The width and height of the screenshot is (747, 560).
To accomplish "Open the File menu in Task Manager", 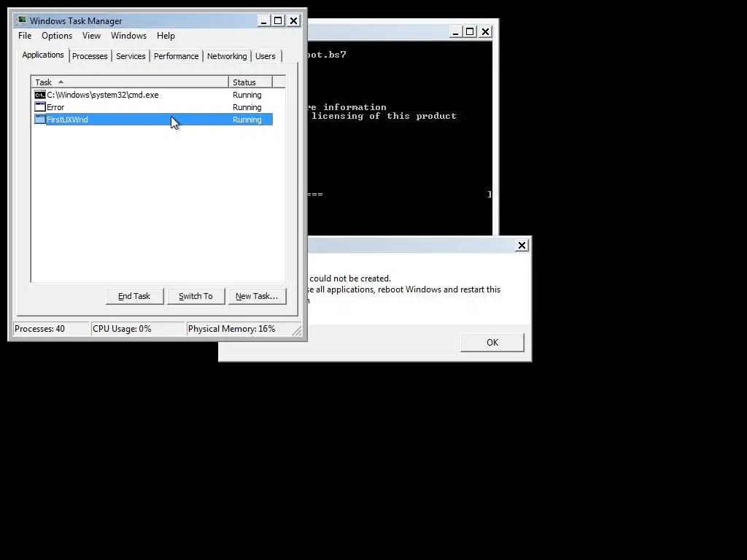I will [25, 36].
